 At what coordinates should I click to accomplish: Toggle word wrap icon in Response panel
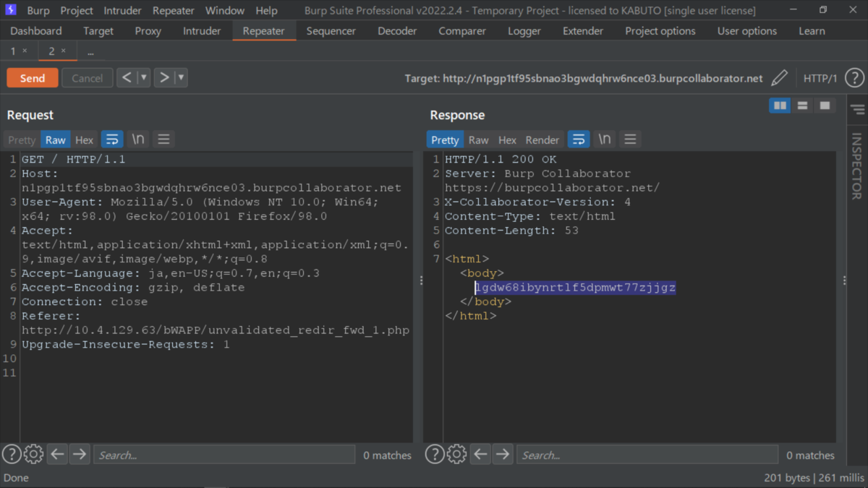579,140
